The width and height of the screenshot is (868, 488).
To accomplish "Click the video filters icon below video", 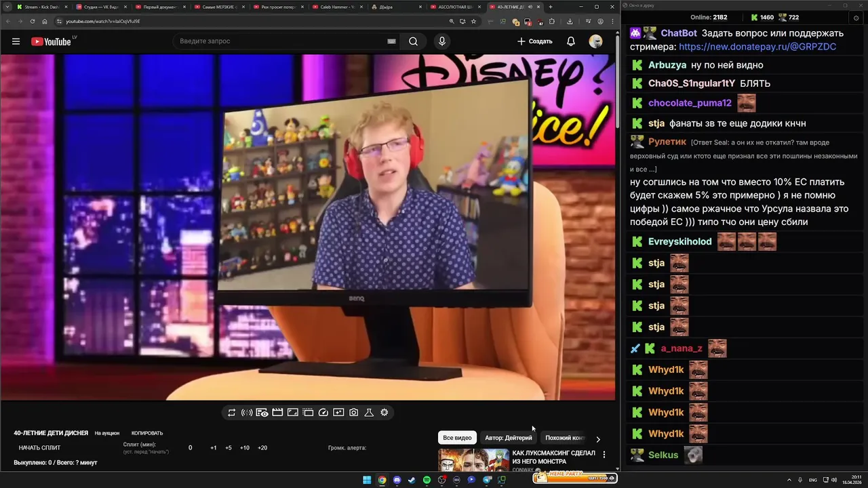I will [338, 412].
